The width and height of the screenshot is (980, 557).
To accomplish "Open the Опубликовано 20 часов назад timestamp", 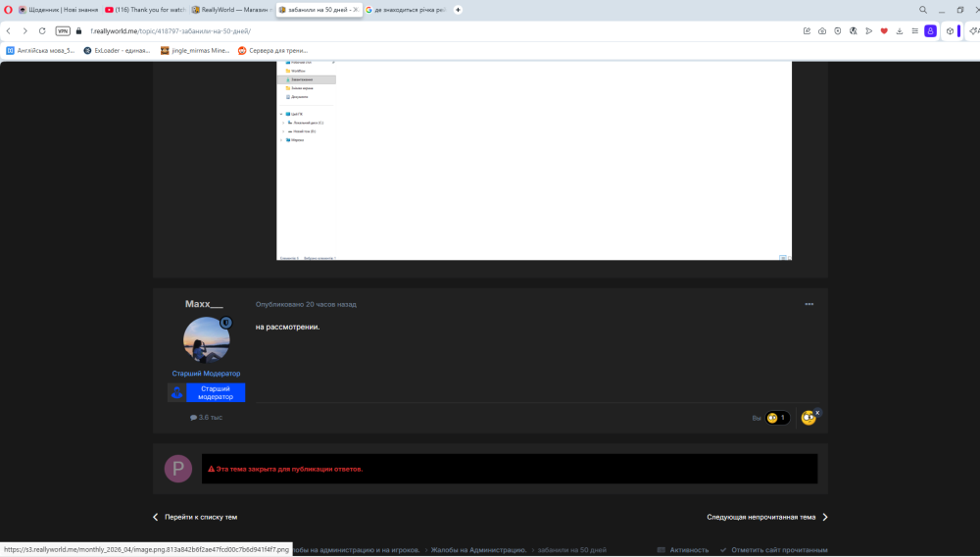I will (x=306, y=304).
